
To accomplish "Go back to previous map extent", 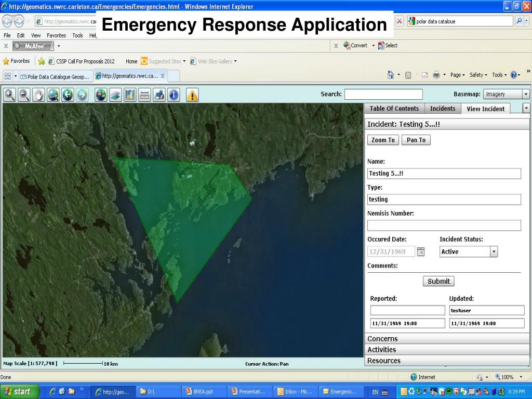I will tap(68, 95).
